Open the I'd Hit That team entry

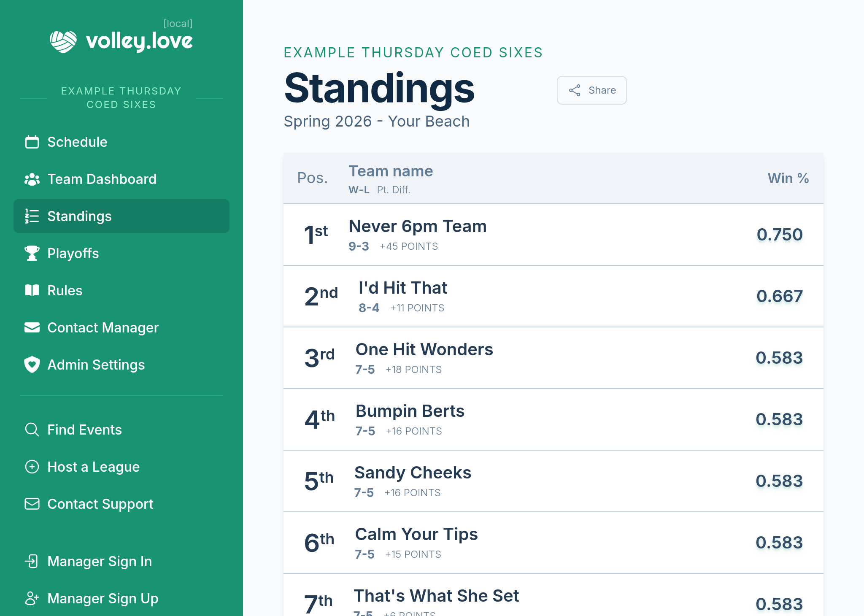pyautogui.click(x=403, y=288)
